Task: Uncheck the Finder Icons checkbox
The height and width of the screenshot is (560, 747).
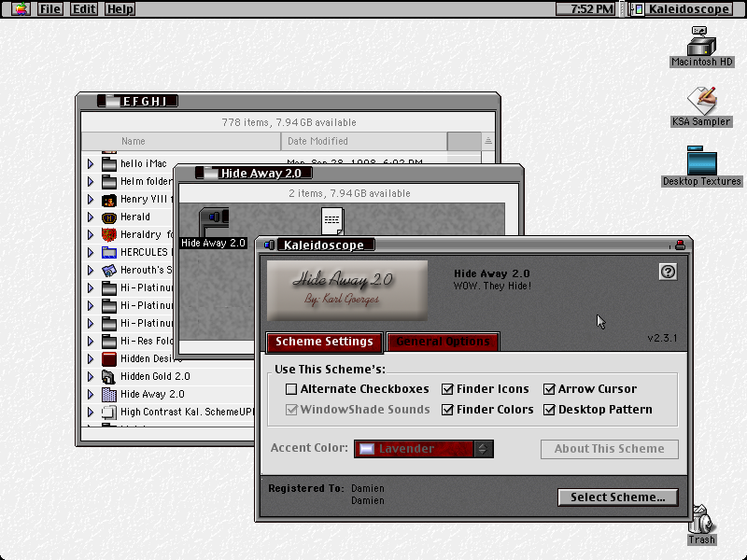Action: pos(447,389)
